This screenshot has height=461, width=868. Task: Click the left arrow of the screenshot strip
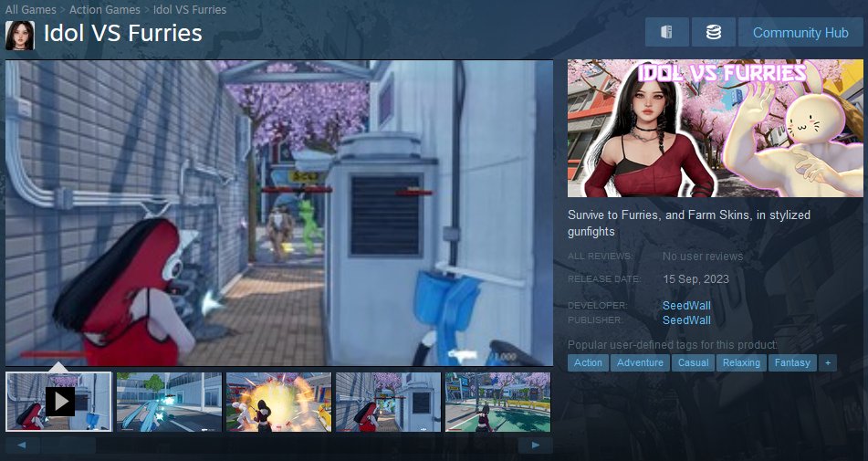(x=22, y=445)
